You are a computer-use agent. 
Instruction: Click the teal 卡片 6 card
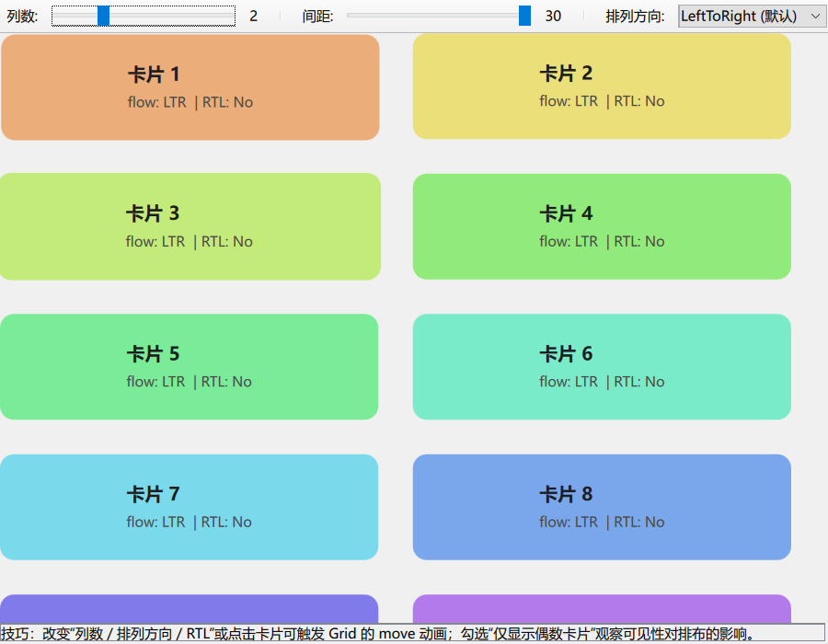(602, 366)
